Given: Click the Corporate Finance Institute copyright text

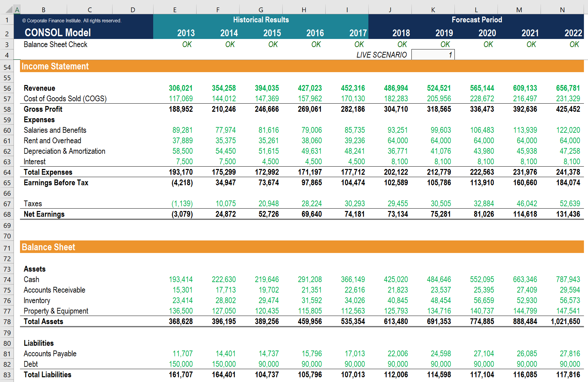Looking at the screenshot, I should 72,21.
